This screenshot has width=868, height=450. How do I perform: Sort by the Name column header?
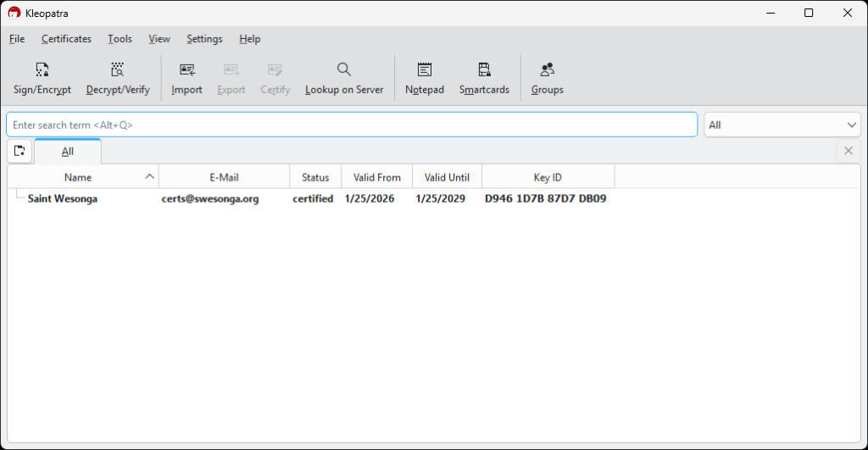click(x=78, y=177)
